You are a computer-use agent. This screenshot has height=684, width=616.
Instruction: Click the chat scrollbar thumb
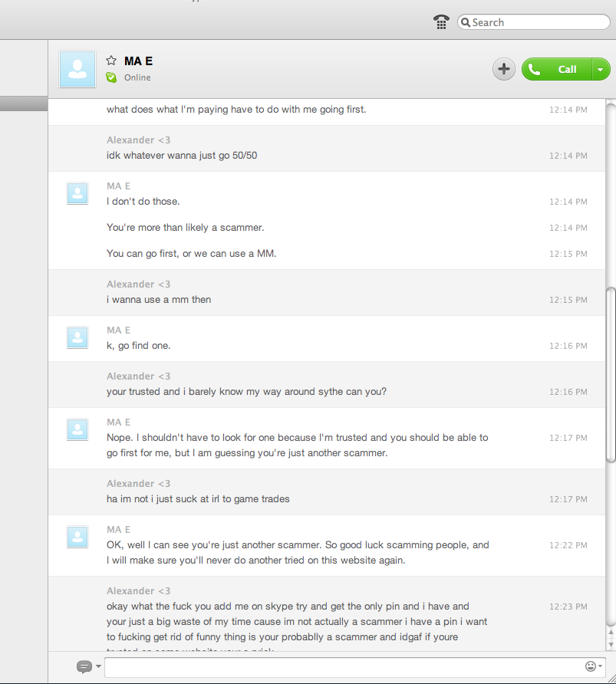pyautogui.click(x=611, y=374)
